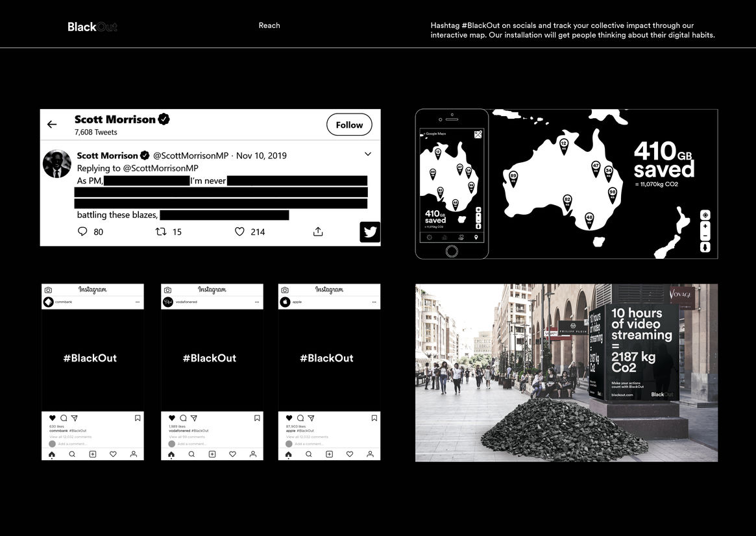
Task: Bookmark the commbank Instagram post
Action: pos(138,419)
